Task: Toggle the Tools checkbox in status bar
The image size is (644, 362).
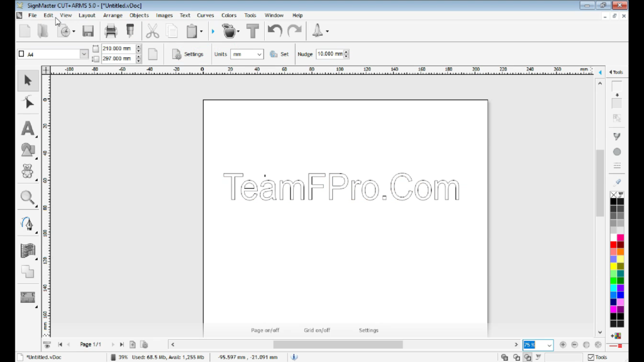Action: pos(591,357)
